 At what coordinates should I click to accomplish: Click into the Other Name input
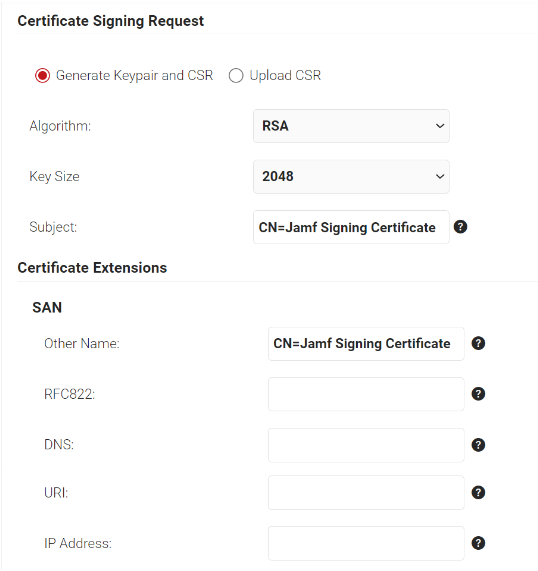[366, 344]
